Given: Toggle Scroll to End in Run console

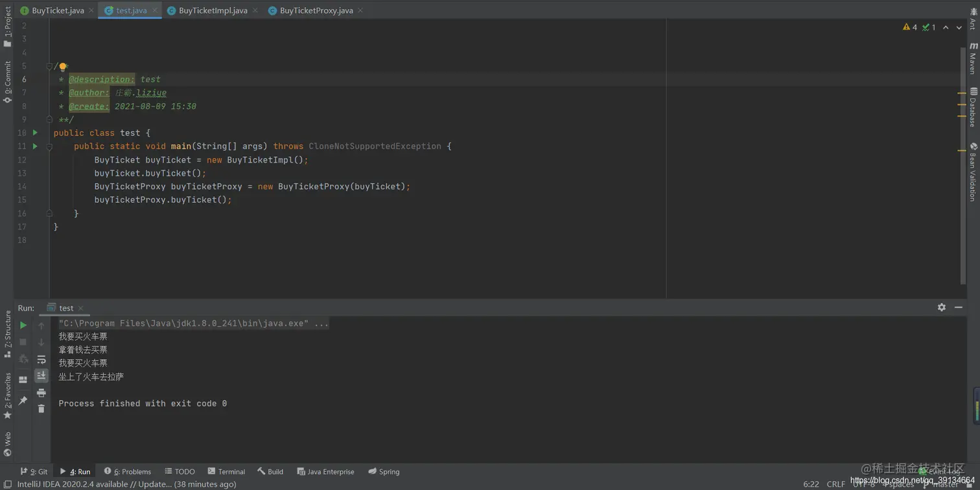Looking at the screenshot, I should pyautogui.click(x=41, y=376).
